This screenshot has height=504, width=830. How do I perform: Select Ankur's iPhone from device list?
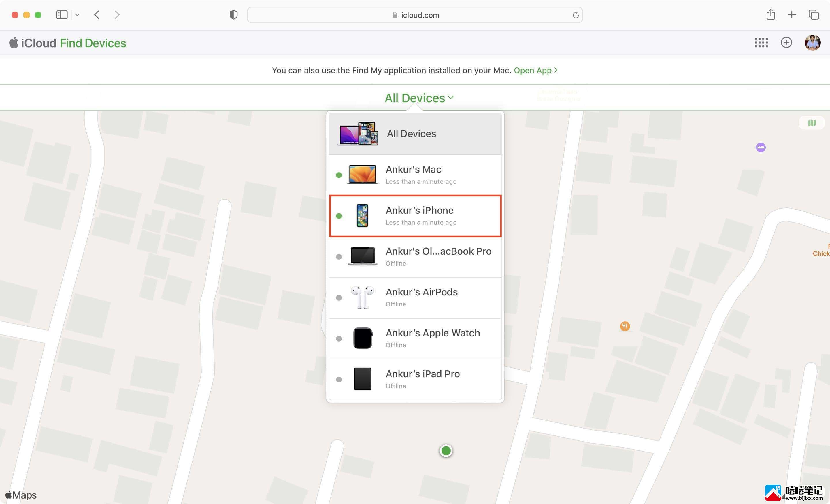pyautogui.click(x=415, y=216)
